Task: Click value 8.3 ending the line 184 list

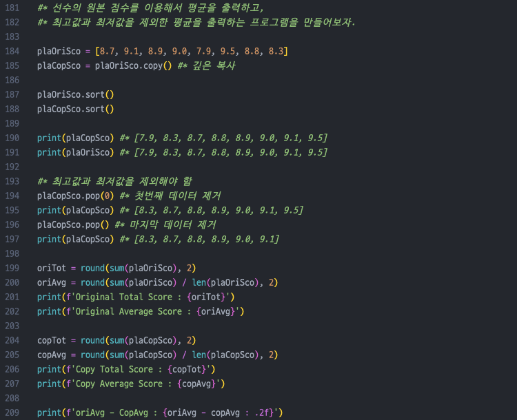Action: [276, 51]
